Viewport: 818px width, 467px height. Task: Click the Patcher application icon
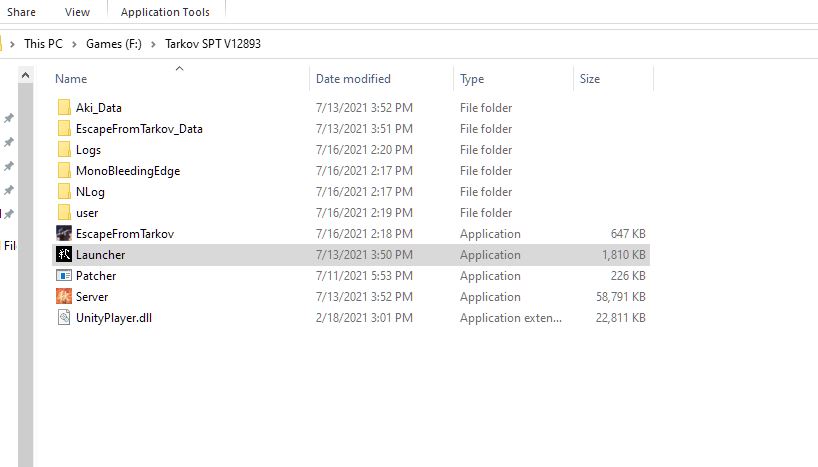(64, 276)
